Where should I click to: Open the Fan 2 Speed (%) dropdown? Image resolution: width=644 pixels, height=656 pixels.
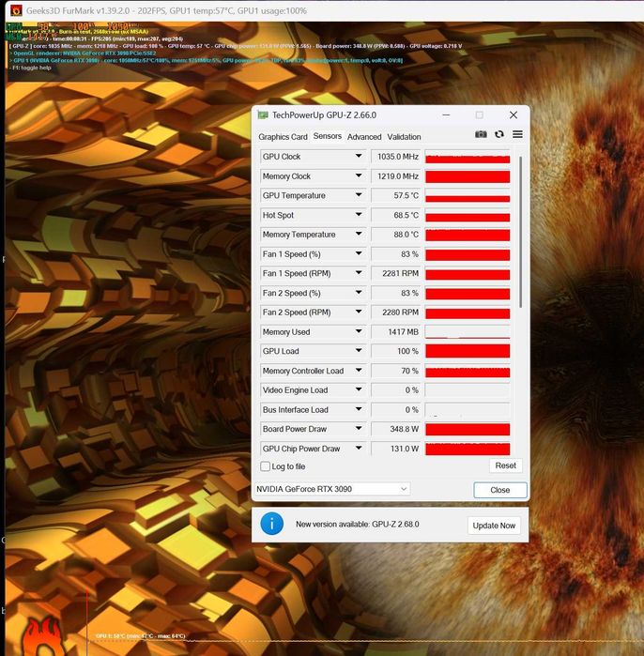tap(359, 293)
